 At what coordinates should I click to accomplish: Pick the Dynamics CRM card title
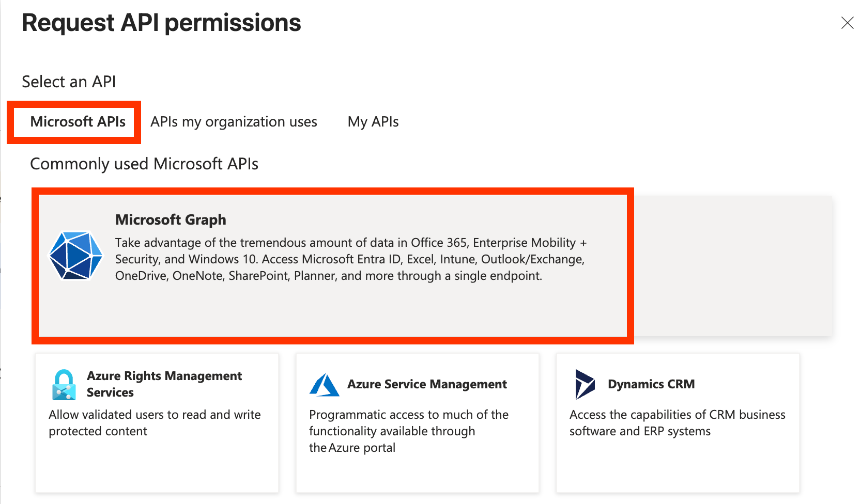point(651,384)
